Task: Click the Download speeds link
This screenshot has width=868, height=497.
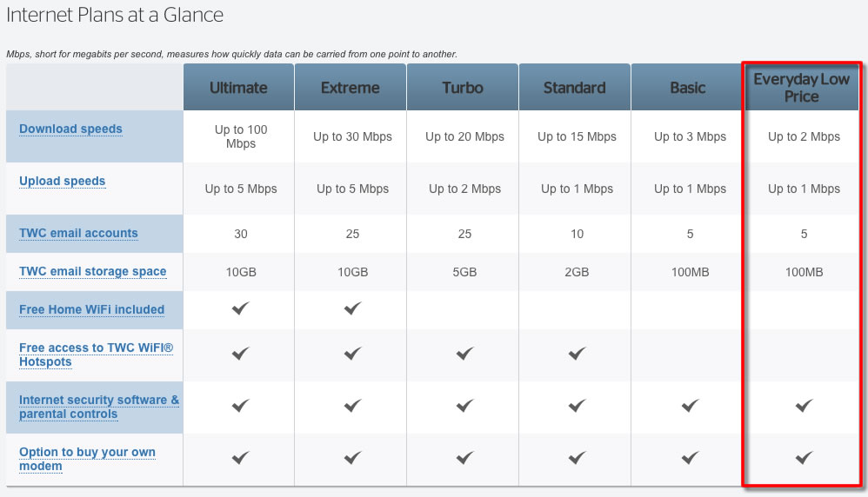Action: click(x=70, y=129)
